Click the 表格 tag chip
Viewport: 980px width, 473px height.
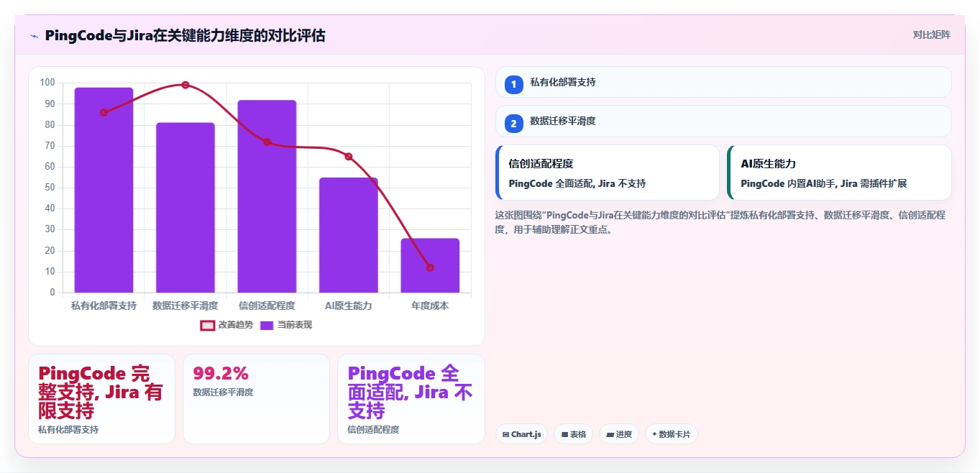tap(573, 434)
